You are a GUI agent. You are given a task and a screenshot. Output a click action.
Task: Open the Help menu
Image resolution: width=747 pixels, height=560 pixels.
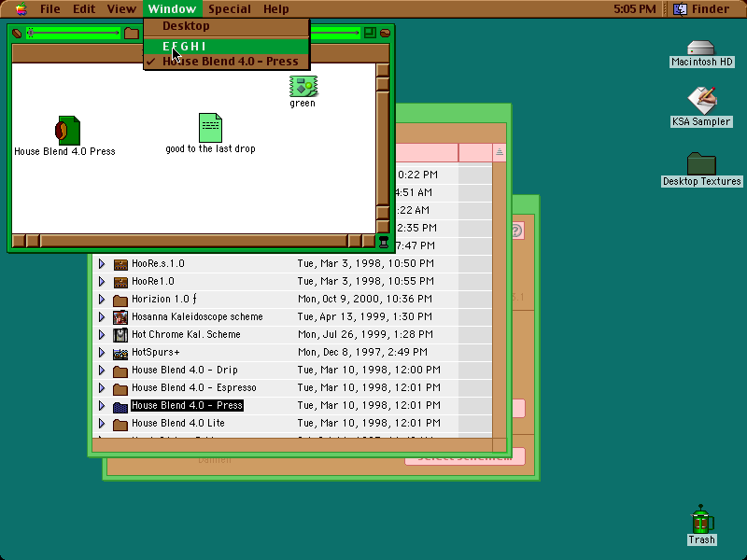point(275,9)
